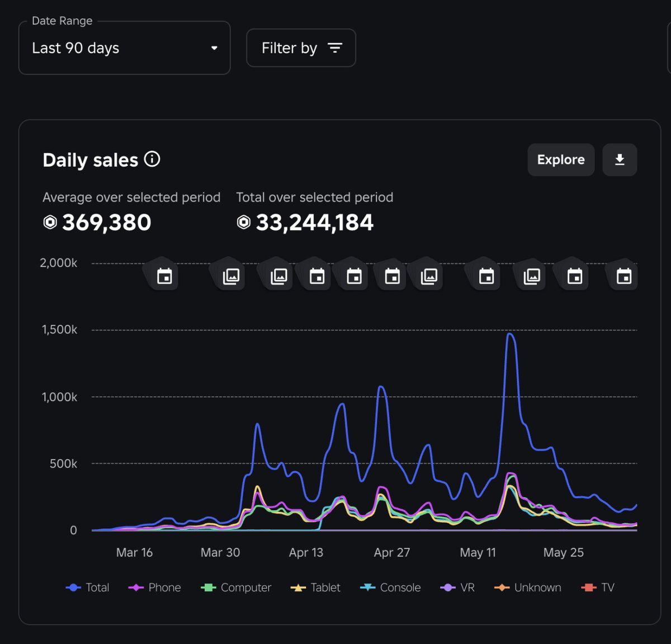Click the 2,000k y-axis label

pos(59,263)
